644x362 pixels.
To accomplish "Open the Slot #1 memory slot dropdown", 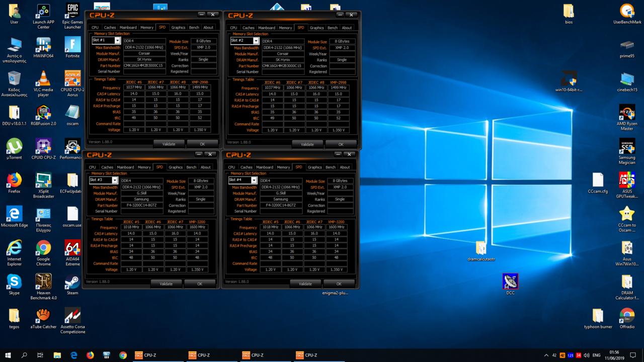I will (x=117, y=41).
